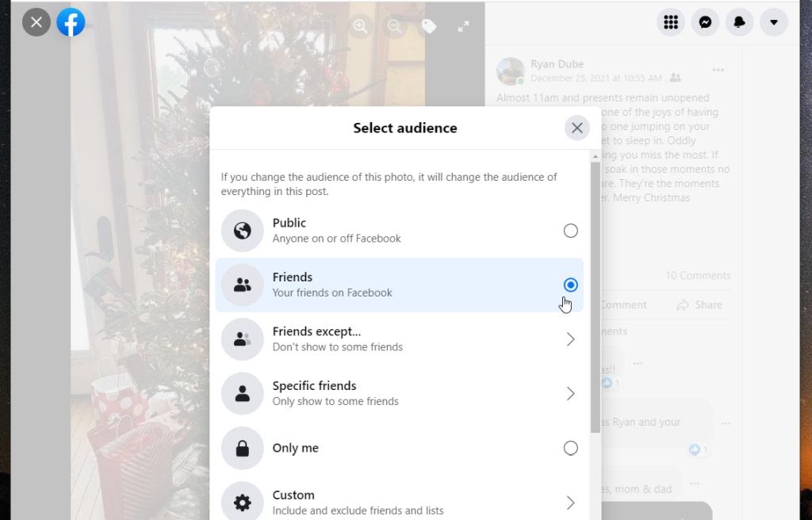
Task: Select the Public audience radio button
Action: pyautogui.click(x=571, y=231)
